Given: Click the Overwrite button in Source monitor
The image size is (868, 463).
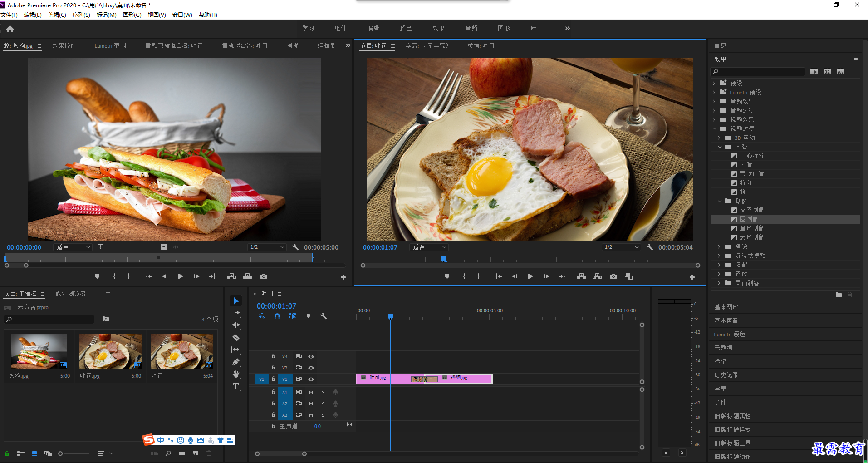Looking at the screenshot, I should (x=247, y=276).
